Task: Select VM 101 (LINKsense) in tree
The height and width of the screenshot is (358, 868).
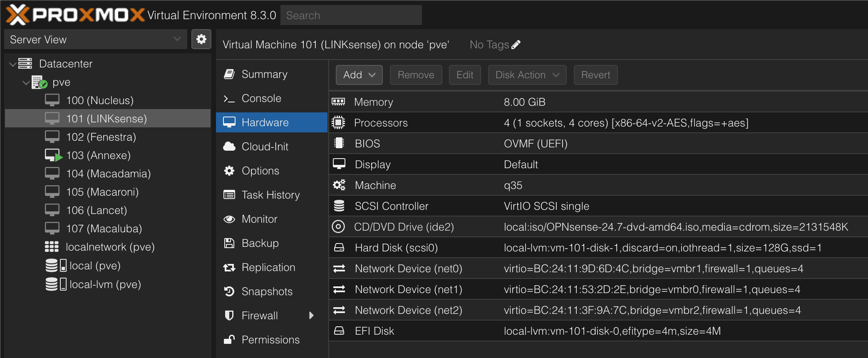Action: pos(108,119)
